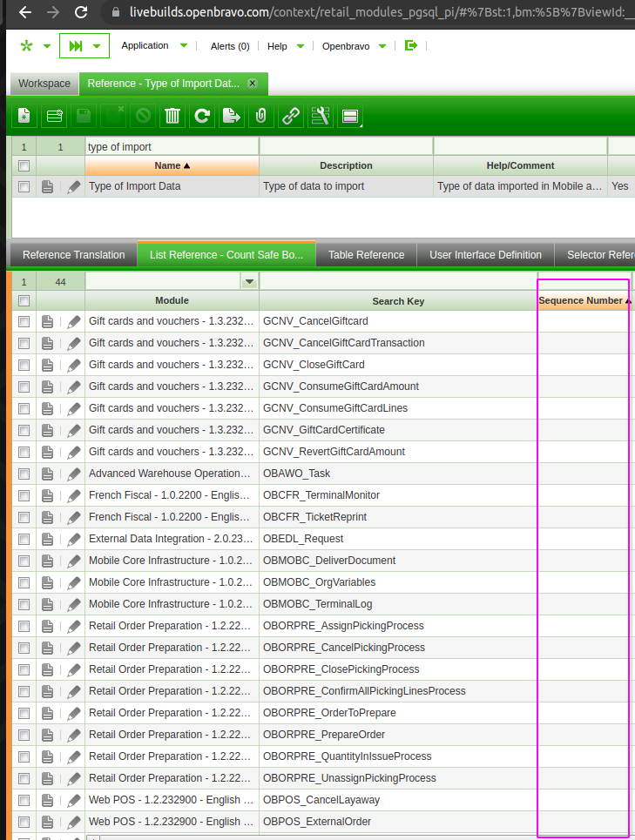Image resolution: width=635 pixels, height=840 pixels.
Task: Select the OBAWO_Task row checkbox
Action: 24,474
